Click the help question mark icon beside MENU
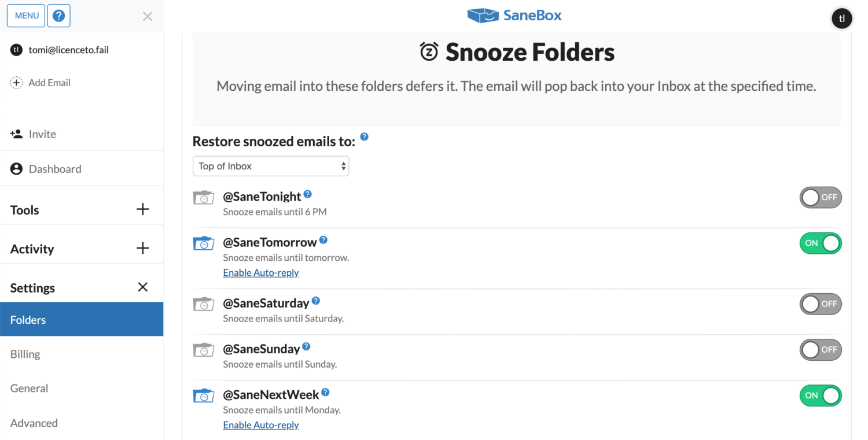 (x=58, y=16)
